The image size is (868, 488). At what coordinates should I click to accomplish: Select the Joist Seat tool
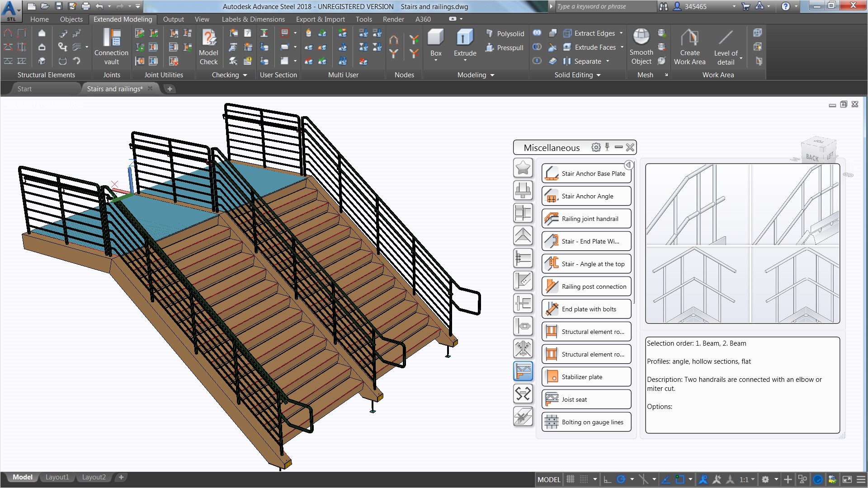point(585,399)
